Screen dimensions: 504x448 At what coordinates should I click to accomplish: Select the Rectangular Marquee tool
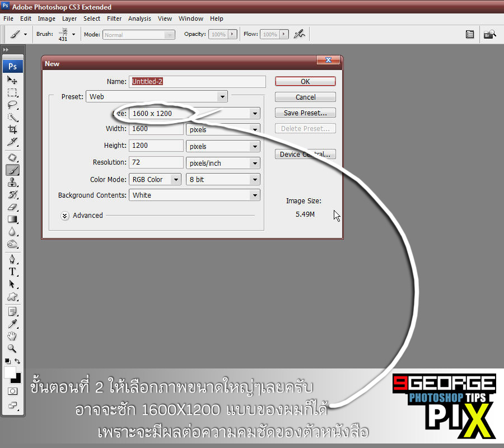pyautogui.click(x=12, y=93)
